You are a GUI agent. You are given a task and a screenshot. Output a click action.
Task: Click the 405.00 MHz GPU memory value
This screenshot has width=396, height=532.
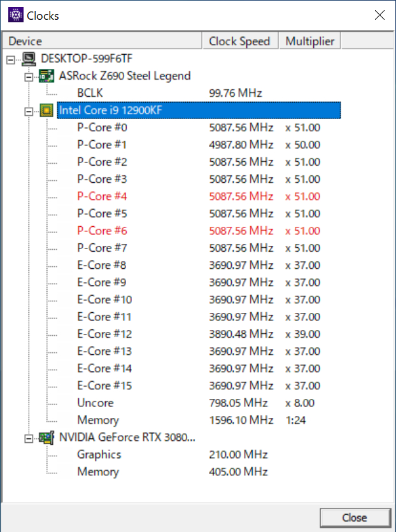tap(238, 472)
